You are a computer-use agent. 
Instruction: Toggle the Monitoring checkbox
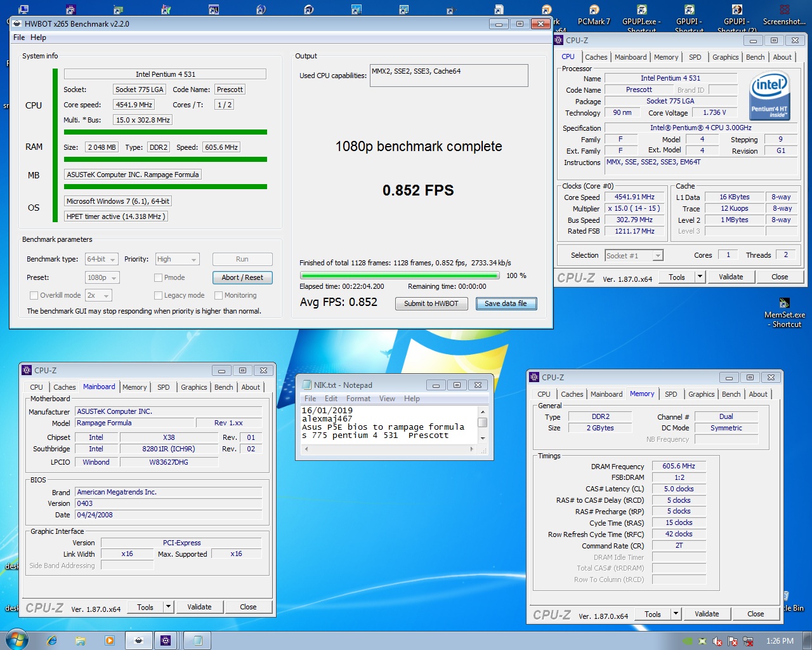point(219,295)
